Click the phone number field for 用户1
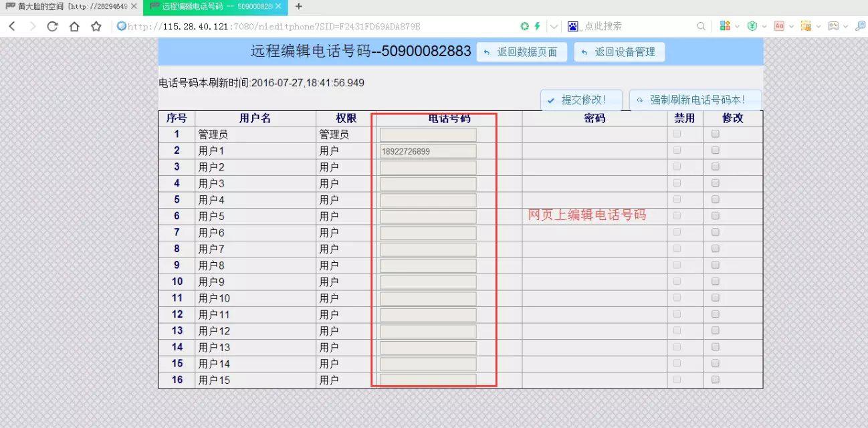 click(428, 151)
